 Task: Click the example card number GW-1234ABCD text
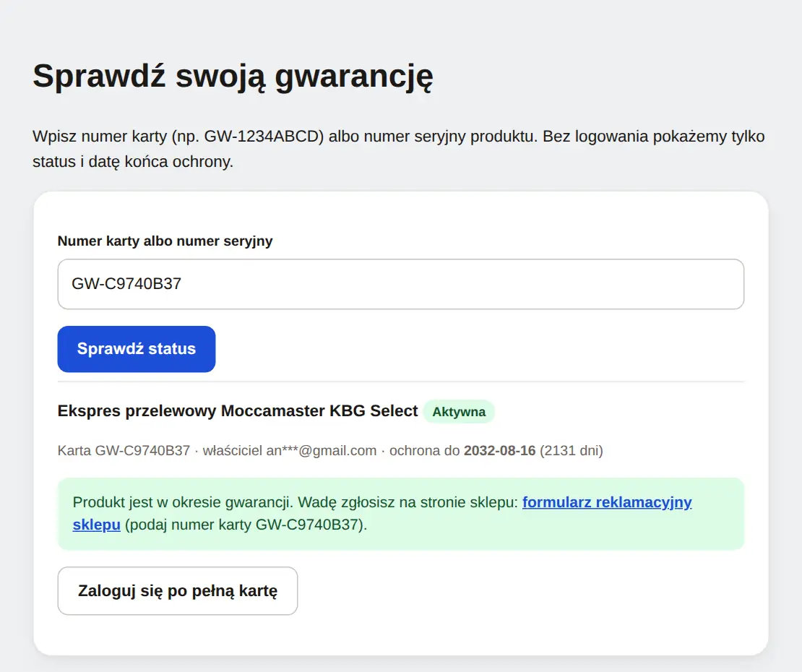261,137
